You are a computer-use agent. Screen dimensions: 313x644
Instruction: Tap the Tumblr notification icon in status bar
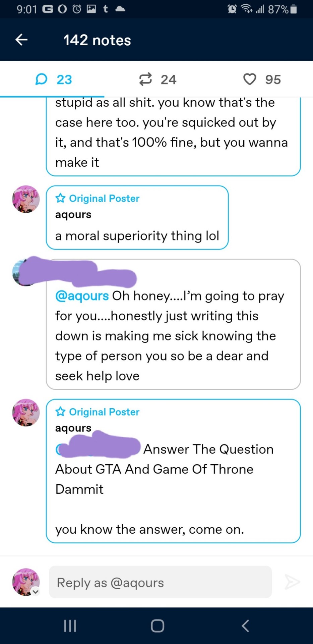click(105, 9)
